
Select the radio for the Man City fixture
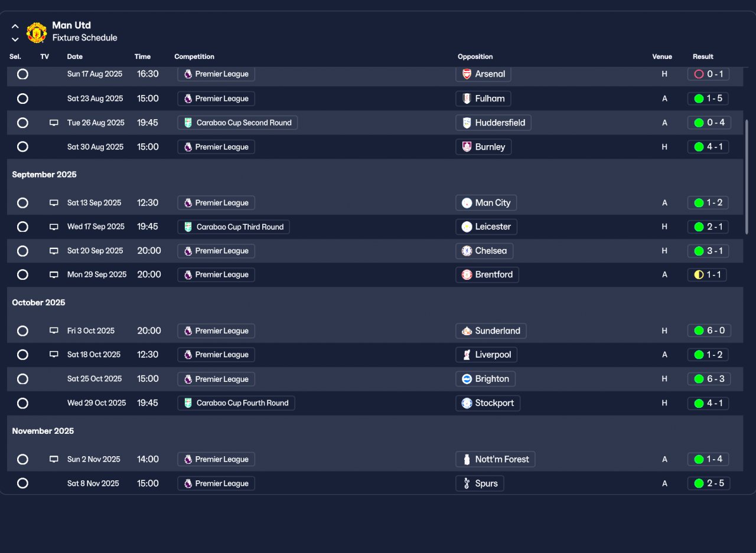(22, 202)
